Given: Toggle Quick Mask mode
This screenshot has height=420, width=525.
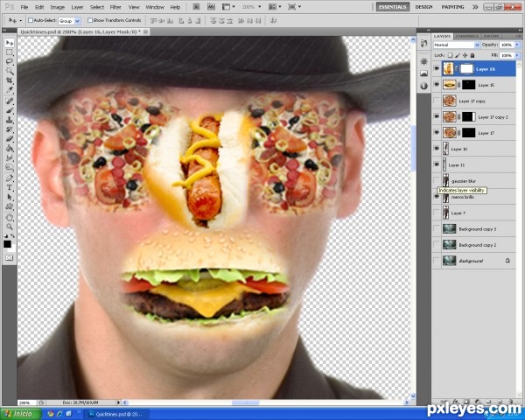Looking at the screenshot, I should click(10, 257).
